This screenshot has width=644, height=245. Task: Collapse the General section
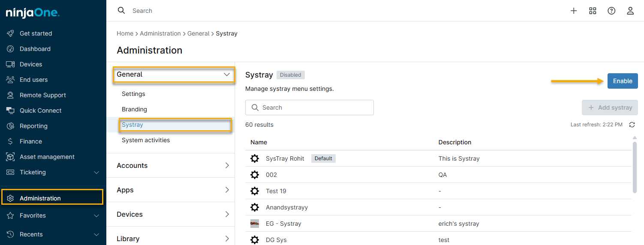227,75
